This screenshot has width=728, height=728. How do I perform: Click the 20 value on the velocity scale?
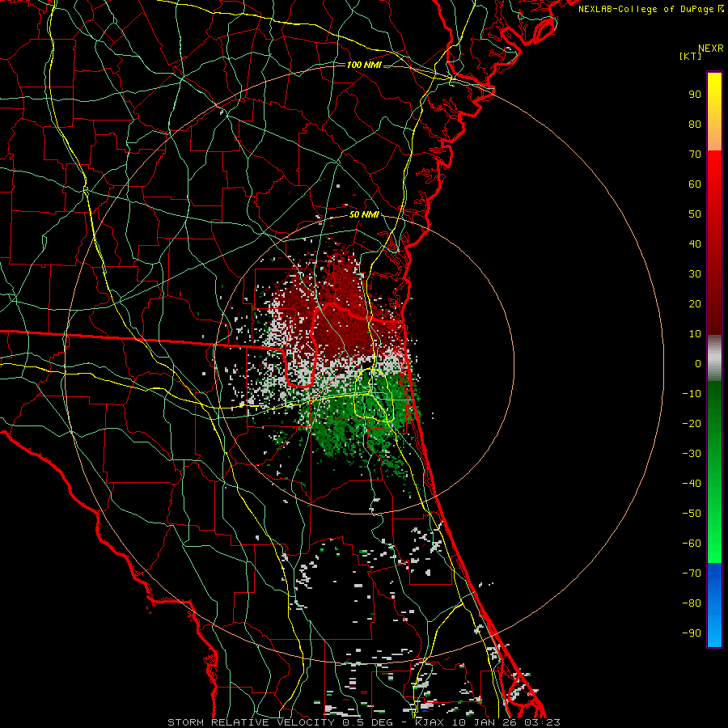coord(695,304)
